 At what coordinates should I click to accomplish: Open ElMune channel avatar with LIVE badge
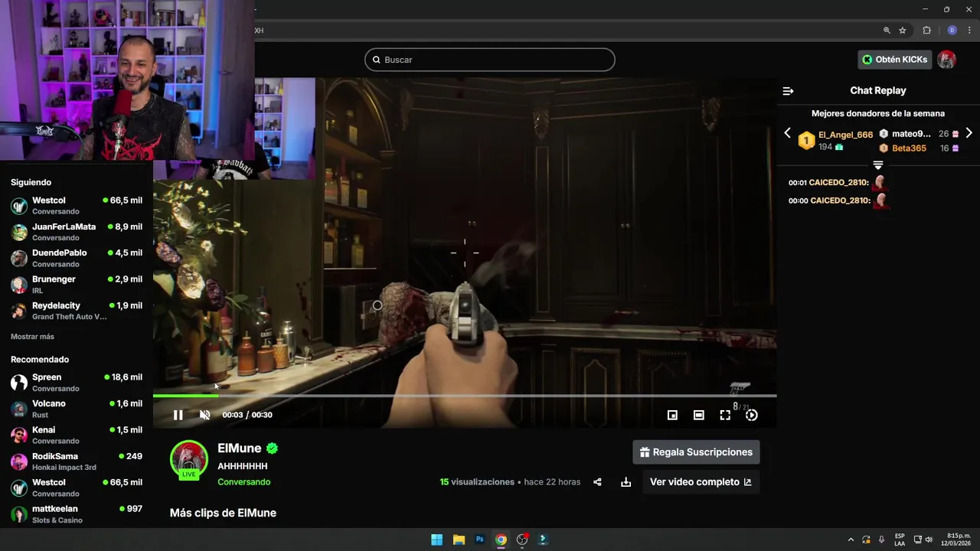pyautogui.click(x=189, y=461)
